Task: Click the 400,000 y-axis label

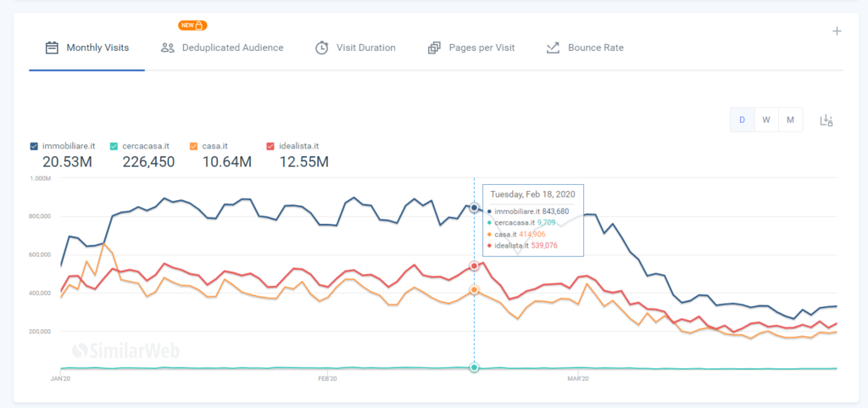Action: 42,293
